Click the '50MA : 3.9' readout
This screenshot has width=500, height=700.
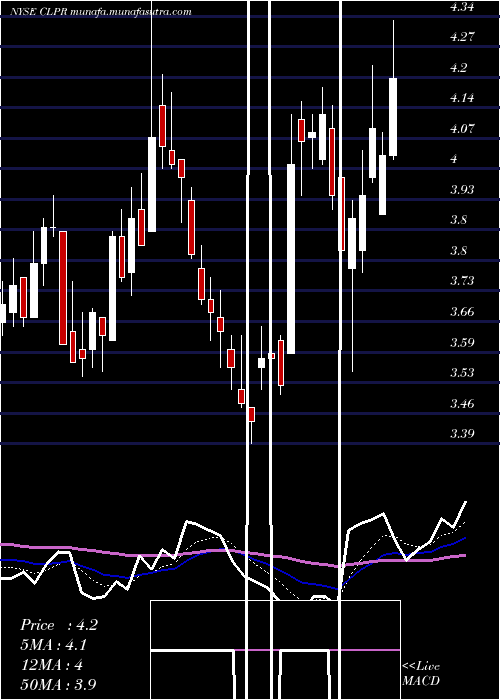[59, 685]
